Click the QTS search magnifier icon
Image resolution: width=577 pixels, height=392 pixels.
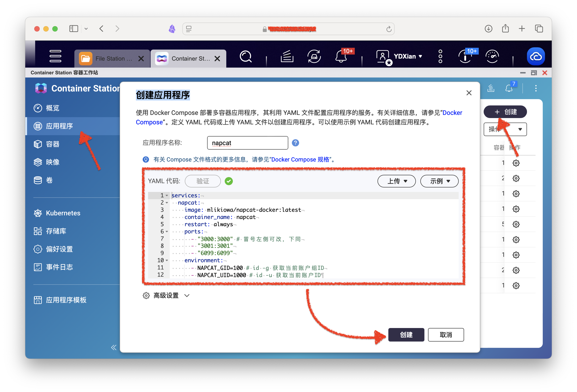245,57
